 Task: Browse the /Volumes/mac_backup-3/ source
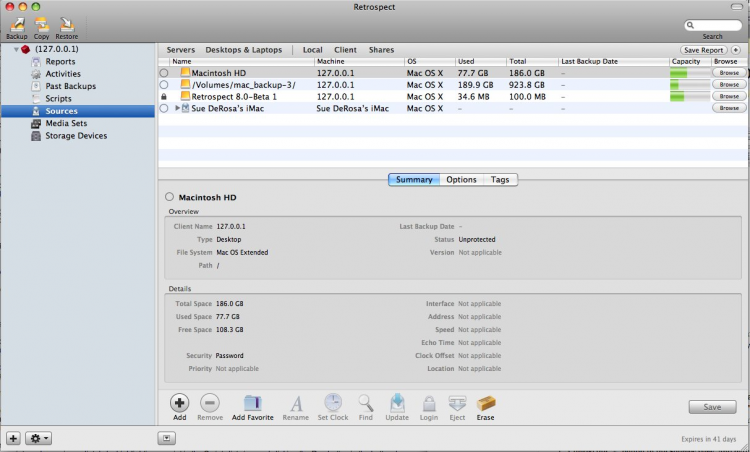(729, 85)
